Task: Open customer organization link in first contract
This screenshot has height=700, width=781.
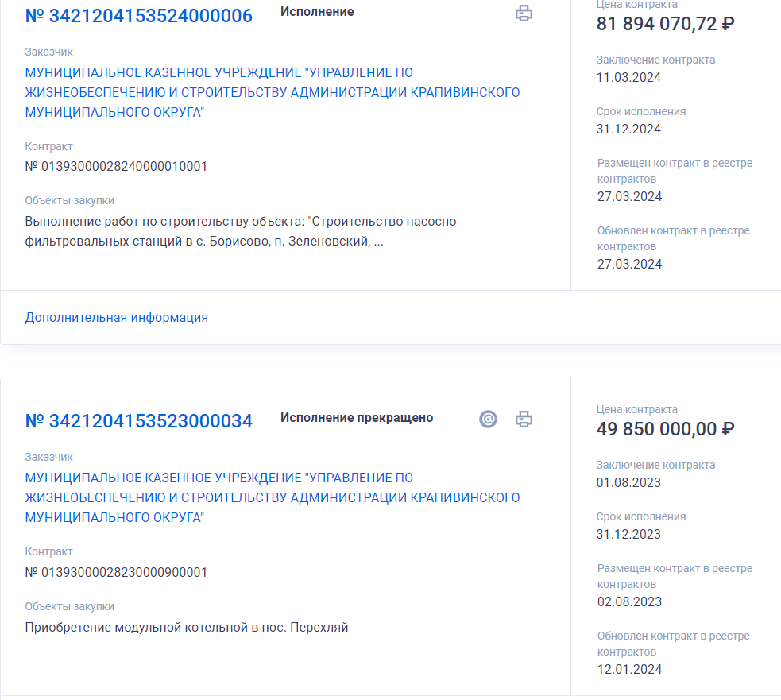Action: click(273, 92)
